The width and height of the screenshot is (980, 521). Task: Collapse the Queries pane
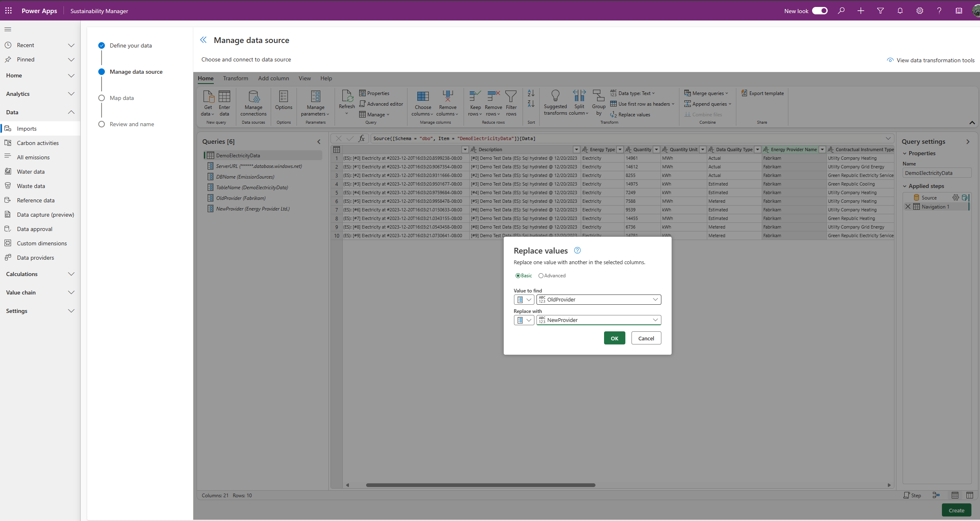point(319,142)
